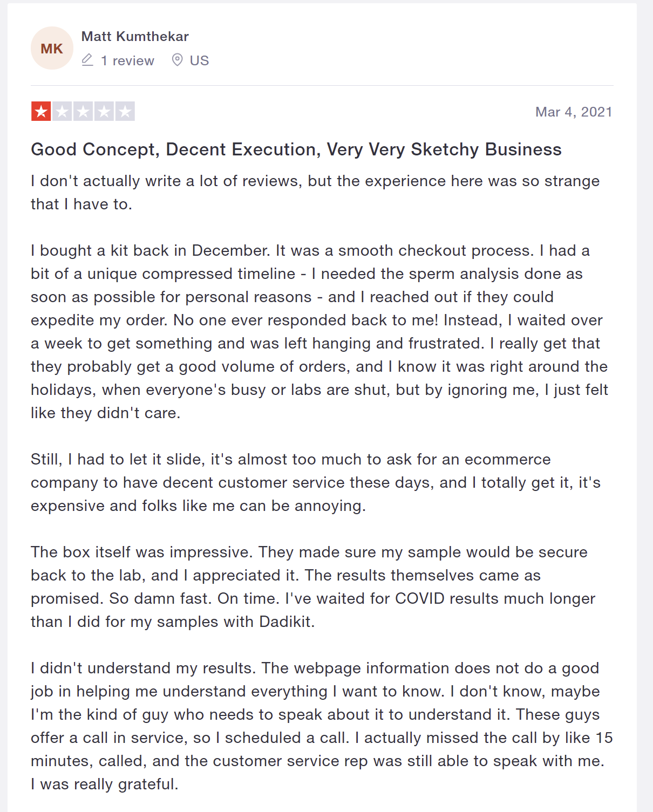Click the word "Dadikit" in the review
Viewport: 653px width, 812px height.
(285, 622)
